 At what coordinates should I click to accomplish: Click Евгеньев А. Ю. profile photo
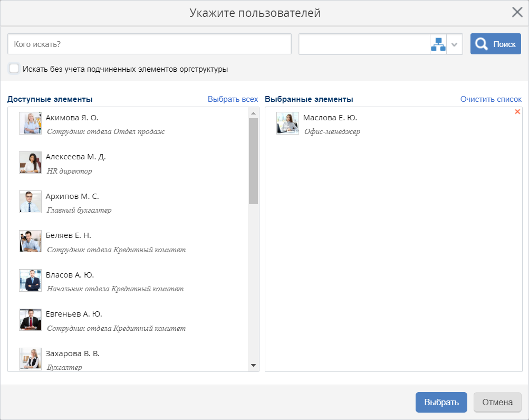30,320
